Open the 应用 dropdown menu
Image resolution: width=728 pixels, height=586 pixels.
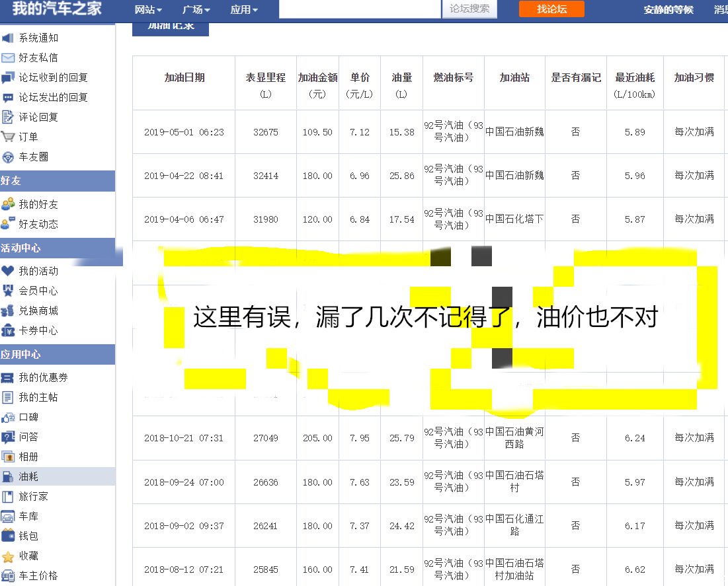point(244,10)
